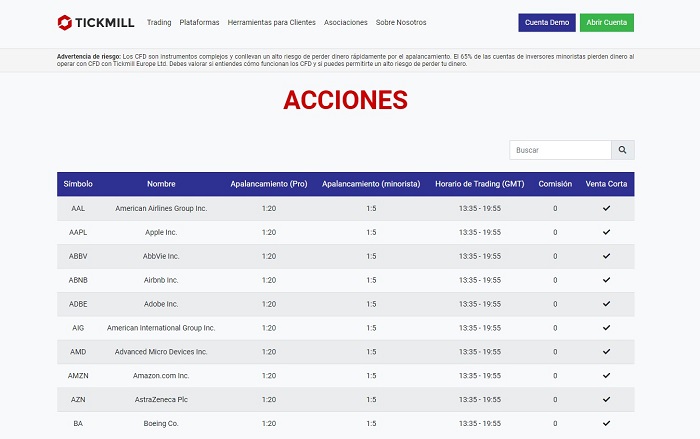Screen dimensions: 700x439
Task: Click the Comisión column header
Action: [x=555, y=184]
